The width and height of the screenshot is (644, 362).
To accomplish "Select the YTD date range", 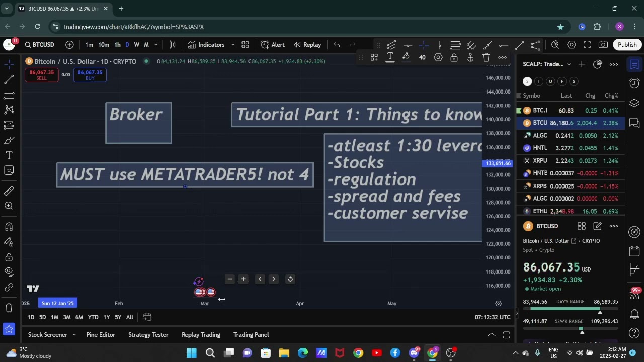I will (x=93, y=317).
